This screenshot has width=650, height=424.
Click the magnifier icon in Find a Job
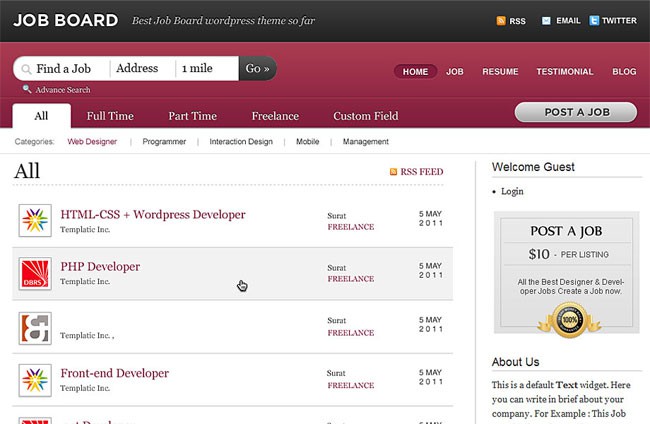26,69
